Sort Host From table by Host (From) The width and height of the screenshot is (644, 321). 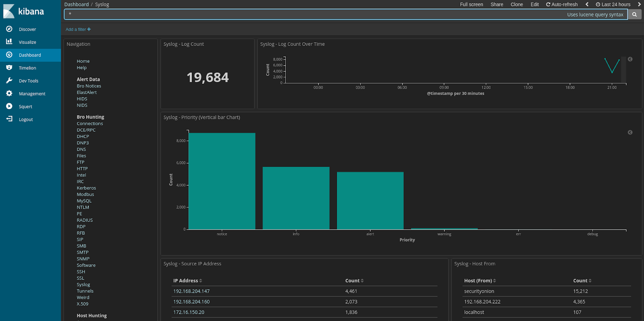480,281
